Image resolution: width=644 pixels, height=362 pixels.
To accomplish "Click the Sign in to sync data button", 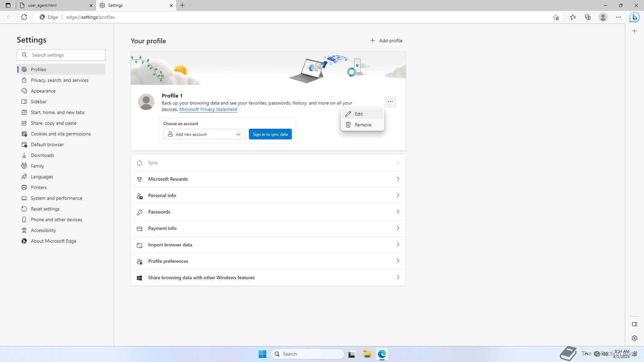I will pos(270,134).
